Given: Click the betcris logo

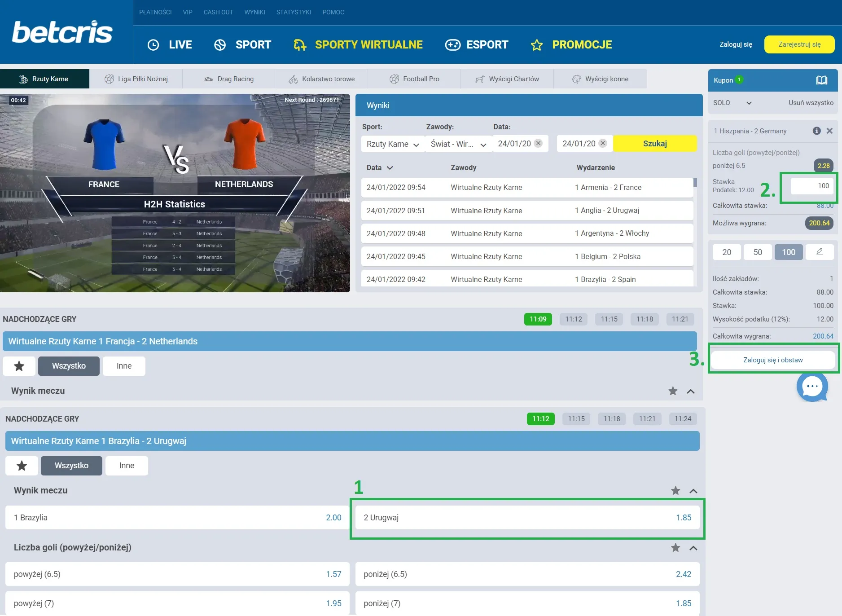Looking at the screenshot, I should point(62,32).
